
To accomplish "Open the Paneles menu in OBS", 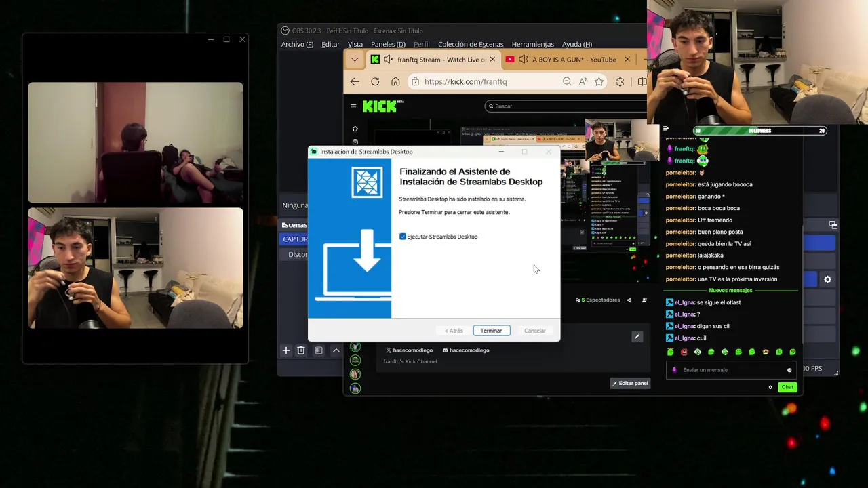I will 388,44.
